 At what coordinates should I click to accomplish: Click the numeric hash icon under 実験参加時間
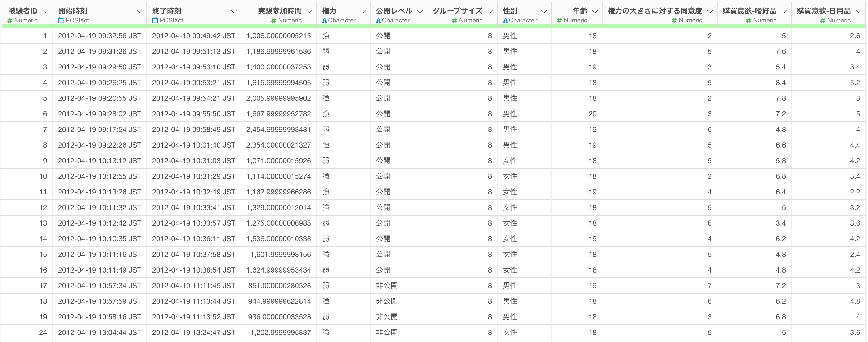pyautogui.click(x=274, y=20)
